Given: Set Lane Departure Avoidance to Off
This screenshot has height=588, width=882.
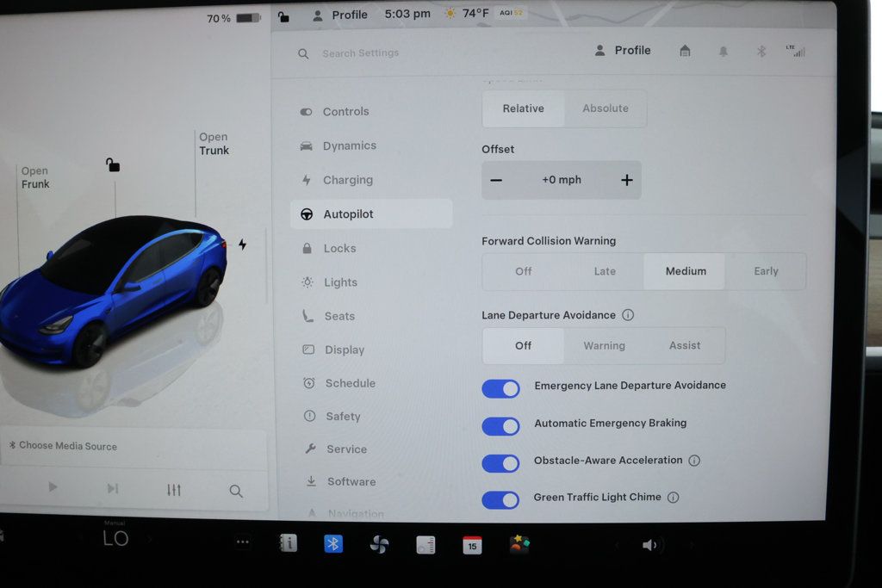Looking at the screenshot, I should [x=523, y=346].
